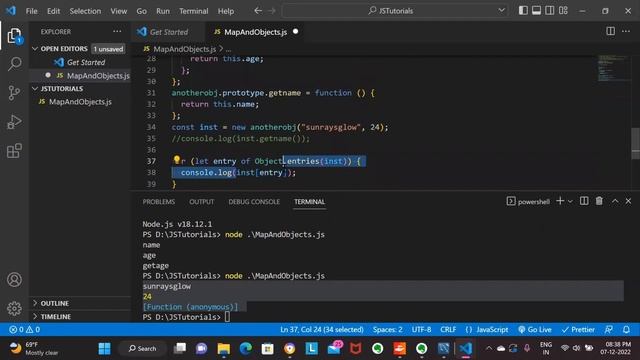Open the Run menu
The height and width of the screenshot is (360, 640).
(x=162, y=11)
